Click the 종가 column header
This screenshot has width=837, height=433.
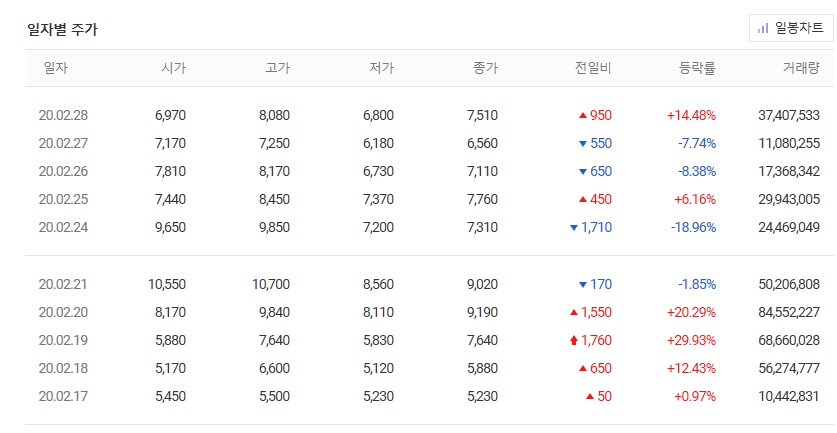pyautogui.click(x=485, y=68)
